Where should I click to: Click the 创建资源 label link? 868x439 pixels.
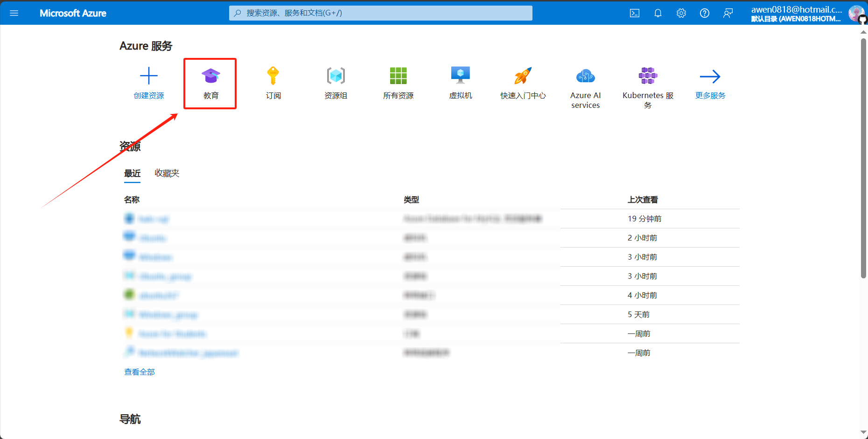(149, 96)
